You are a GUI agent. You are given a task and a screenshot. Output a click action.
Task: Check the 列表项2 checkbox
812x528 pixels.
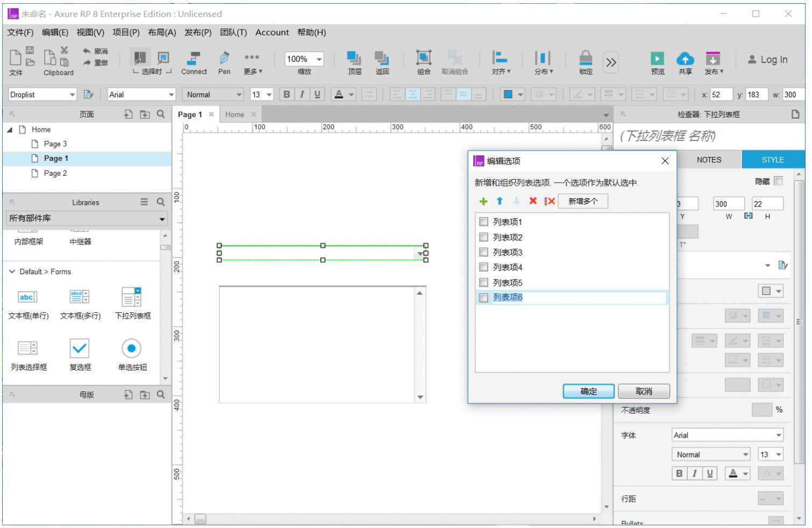tap(483, 237)
